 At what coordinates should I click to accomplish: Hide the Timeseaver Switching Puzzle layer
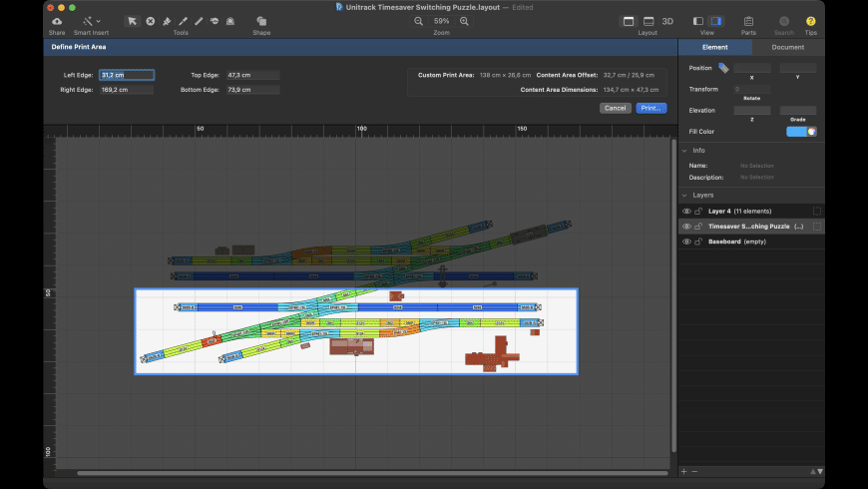[x=686, y=226]
